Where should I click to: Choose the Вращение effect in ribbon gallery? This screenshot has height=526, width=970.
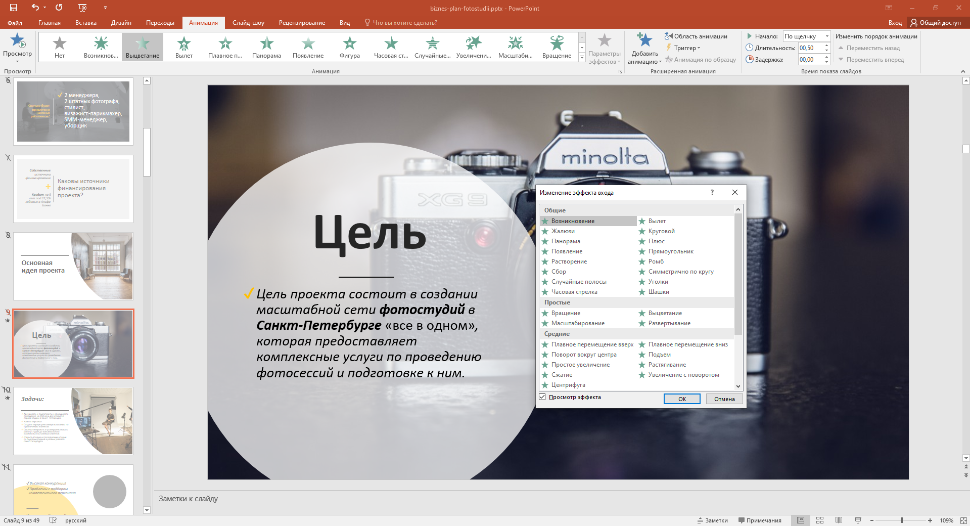pyautogui.click(x=557, y=47)
